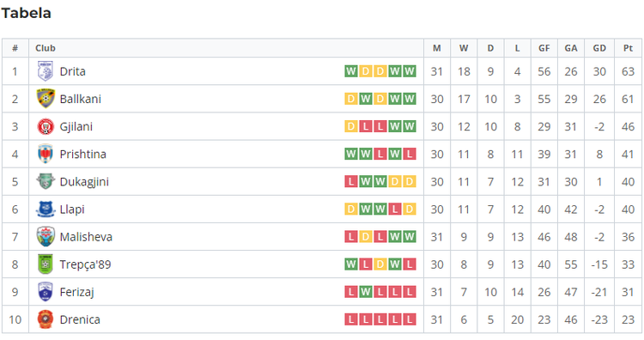This screenshot has width=644, height=340.
Task: Select the Ferizaj team name
Action: click(x=76, y=292)
